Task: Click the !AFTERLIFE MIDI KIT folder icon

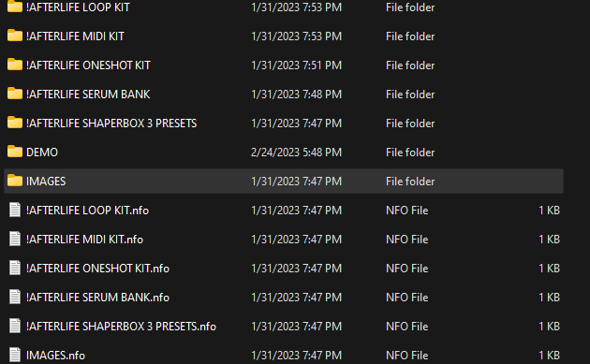Action: (15, 36)
